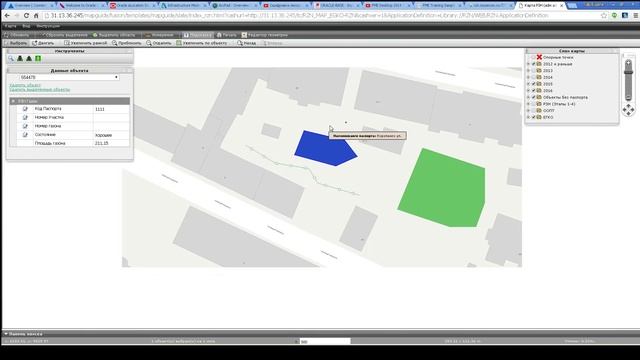Click the delete selected objects link
Screen dimensions: 640x360
[x=40, y=89]
